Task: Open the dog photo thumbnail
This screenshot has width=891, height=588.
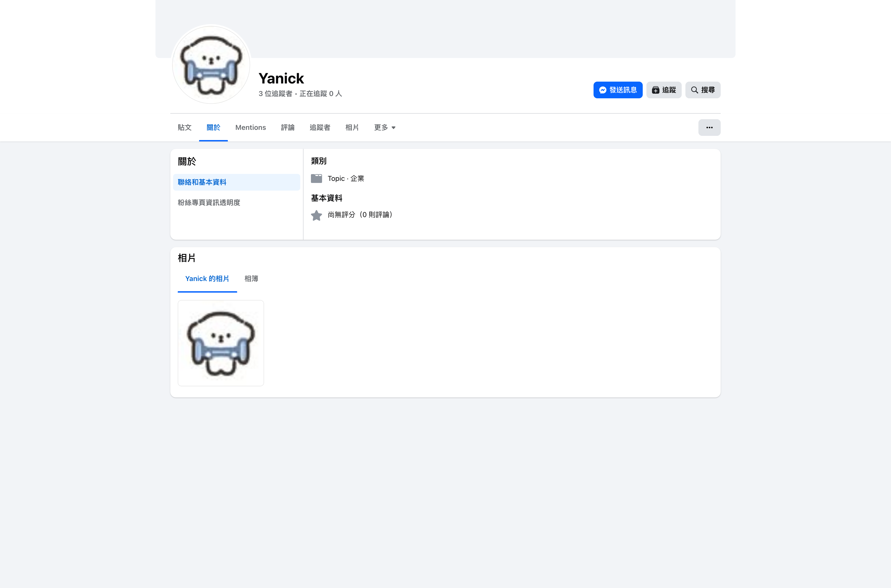Action: 221,343
